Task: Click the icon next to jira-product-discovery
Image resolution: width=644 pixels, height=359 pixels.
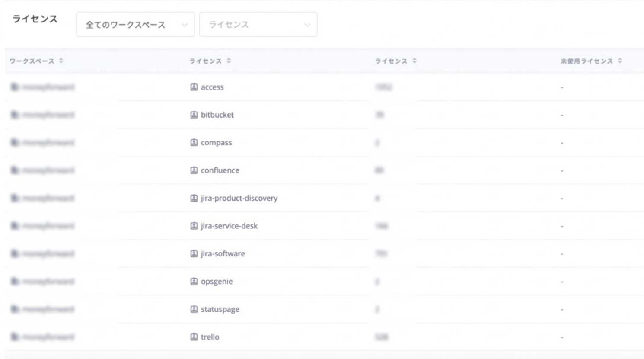Action: [194, 198]
